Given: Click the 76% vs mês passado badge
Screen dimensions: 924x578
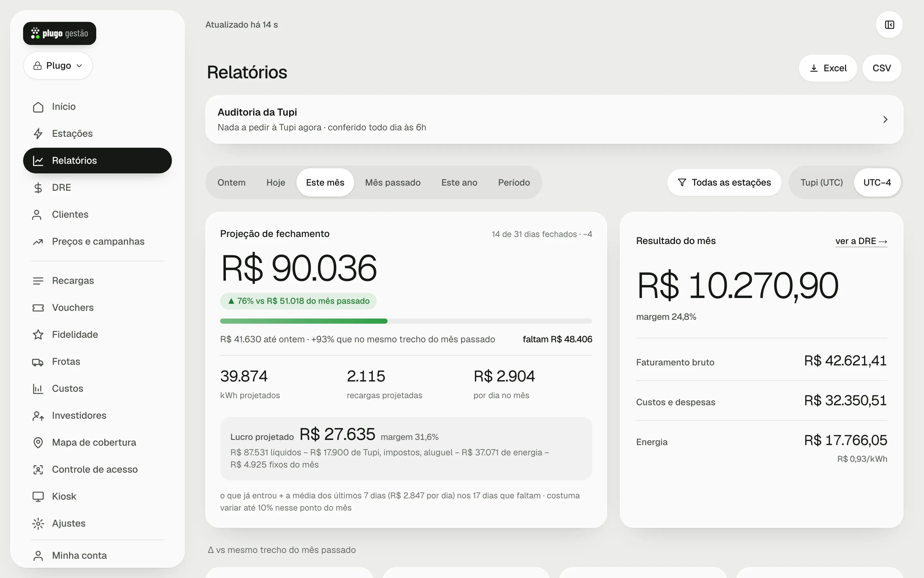Looking at the screenshot, I should click(x=298, y=301).
